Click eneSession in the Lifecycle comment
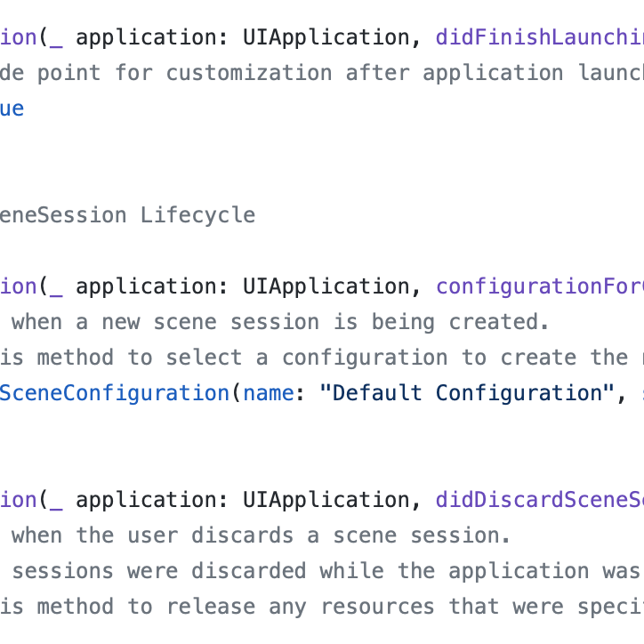644x644 pixels. click(63, 215)
